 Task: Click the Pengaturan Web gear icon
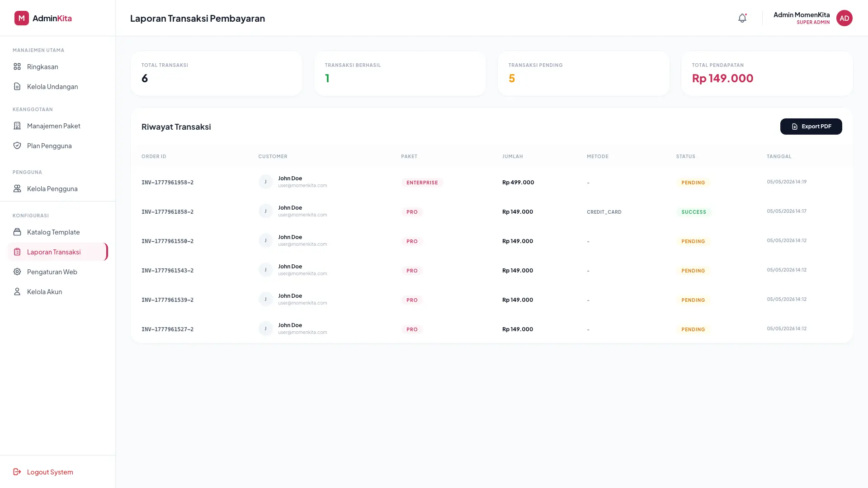[17, 272]
